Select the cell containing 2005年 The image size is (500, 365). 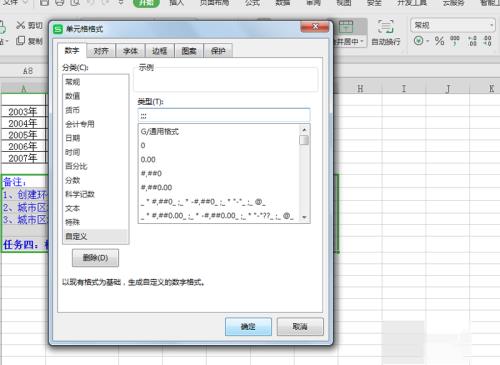pos(23,135)
